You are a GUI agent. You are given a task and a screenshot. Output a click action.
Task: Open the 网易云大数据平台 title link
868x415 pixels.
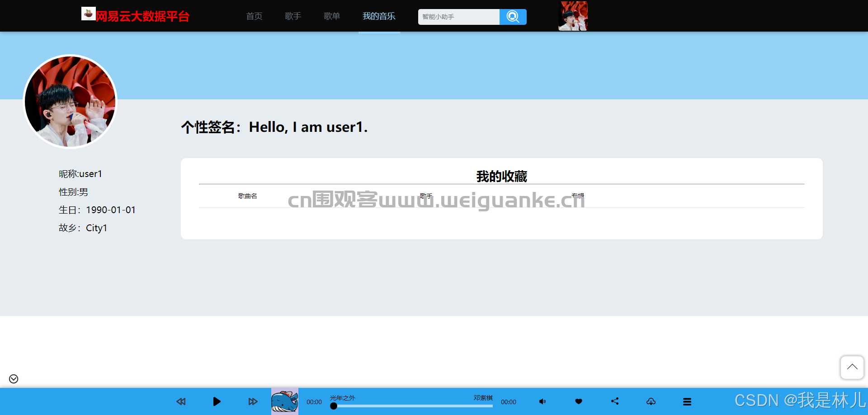142,17
